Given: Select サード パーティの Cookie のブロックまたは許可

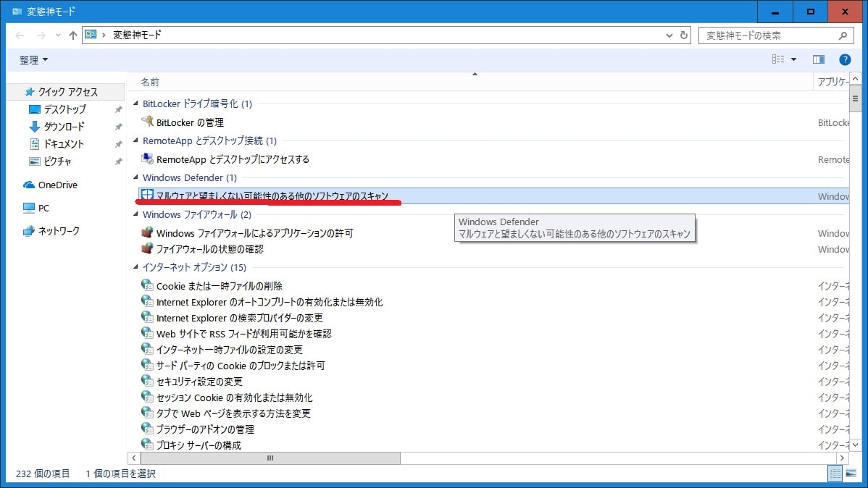Looking at the screenshot, I should (241, 366).
